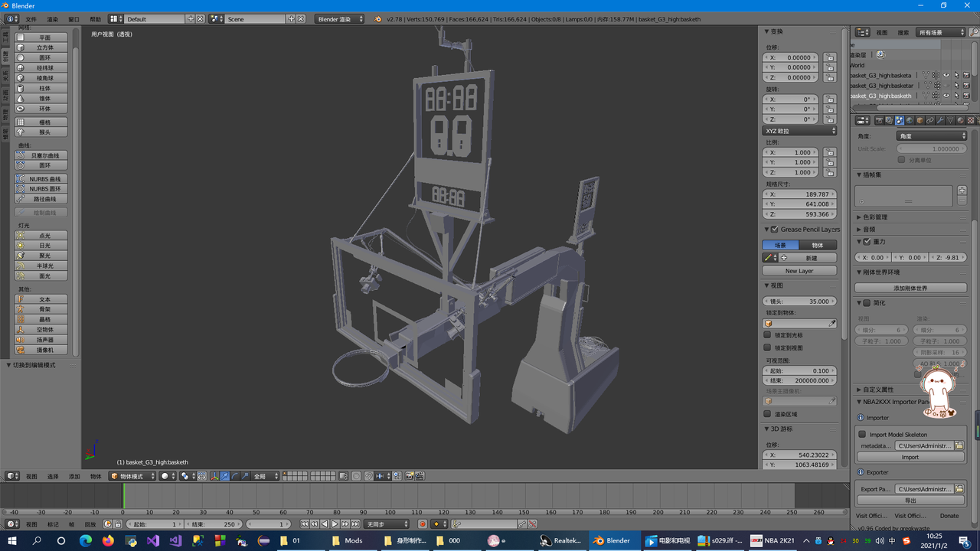Click the Import button in importer panel
Image resolution: width=980 pixels, height=551 pixels.
coord(910,457)
